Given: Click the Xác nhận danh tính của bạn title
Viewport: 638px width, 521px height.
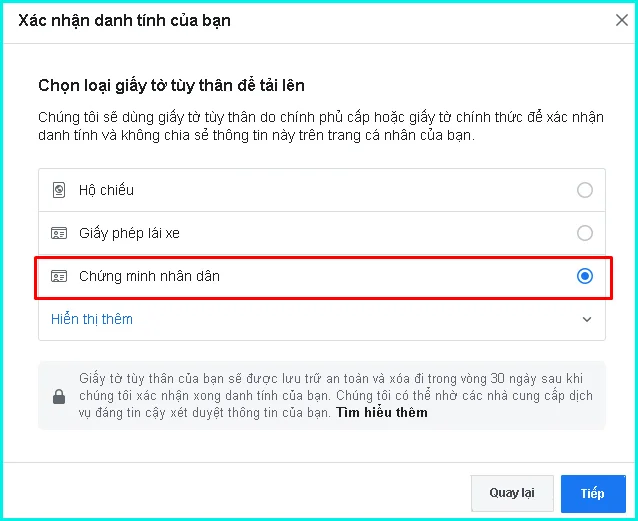Looking at the screenshot, I should point(125,20).
